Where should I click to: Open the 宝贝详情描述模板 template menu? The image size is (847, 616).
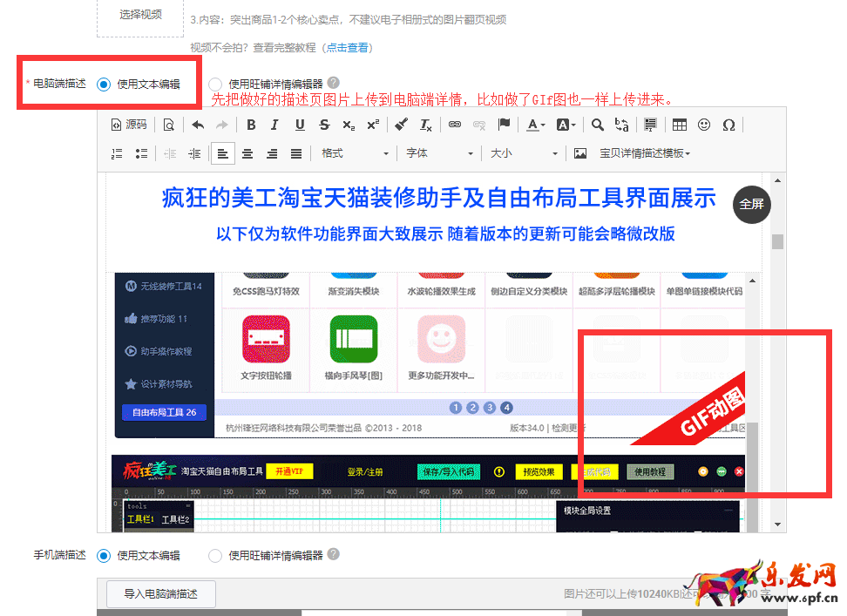(645, 153)
